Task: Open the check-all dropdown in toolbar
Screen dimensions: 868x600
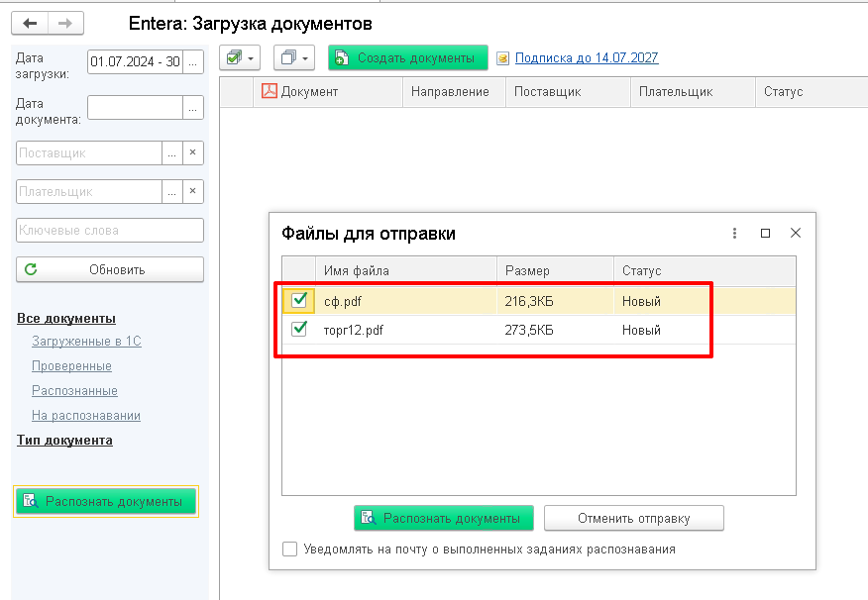Action: pyautogui.click(x=240, y=57)
